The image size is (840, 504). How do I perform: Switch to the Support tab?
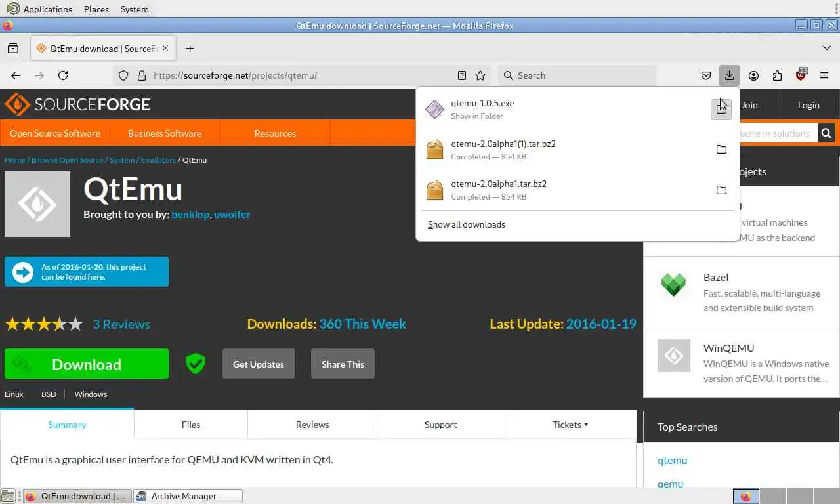tap(440, 425)
